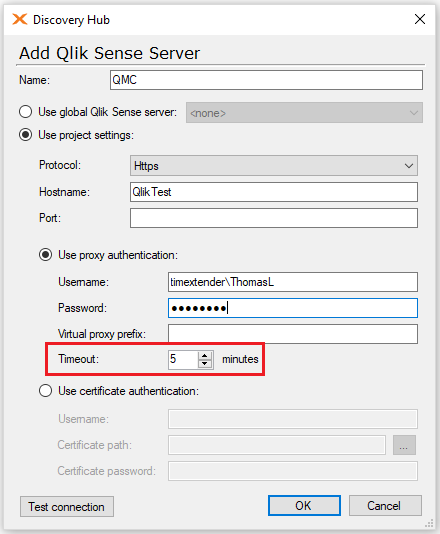Select the proxy Username field with timextender\ThomasL
Screen dimensions: 440x534
click(293, 282)
